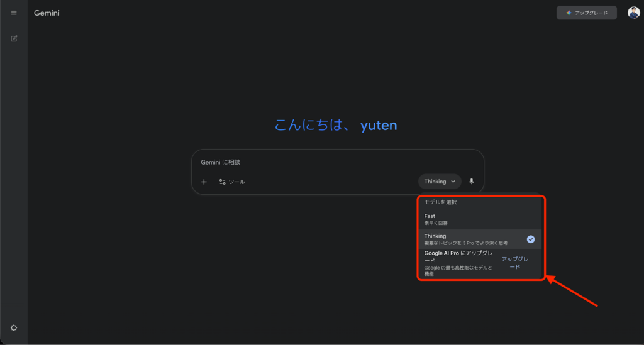Click the plus icon to add files
Screen dimensions: 644x345
tap(204, 182)
